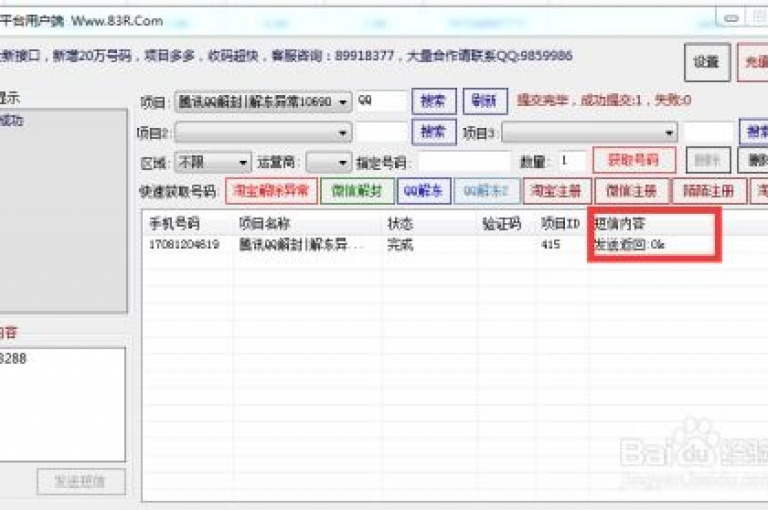The height and width of the screenshot is (510, 768).
Task: Click the 刷新 refresh button
Action: tap(485, 101)
